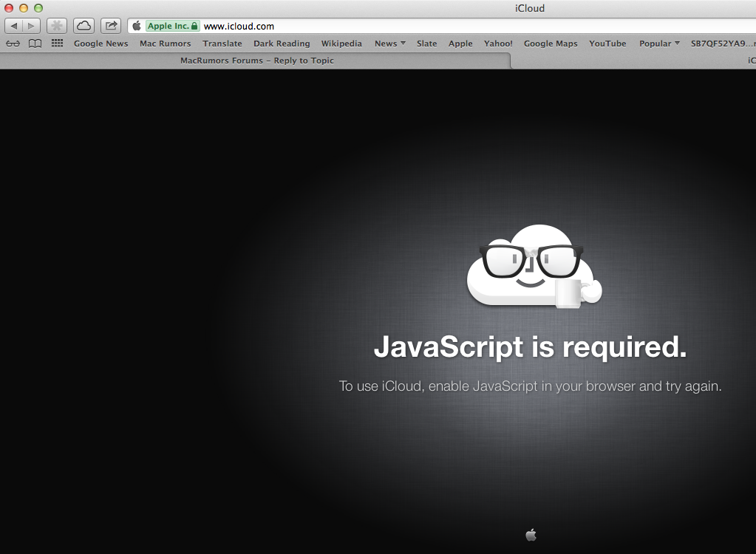Screen dimensions: 756x554
Task: Open Reading List glasses icon
Action: coord(13,44)
